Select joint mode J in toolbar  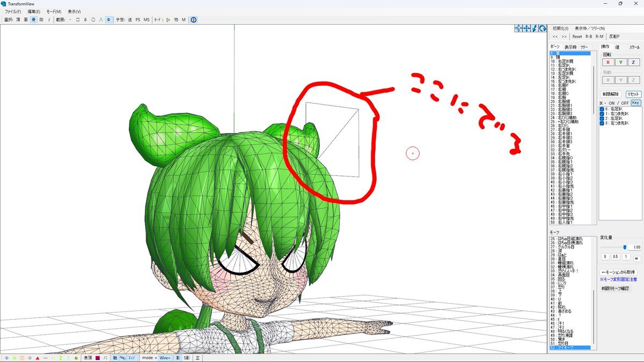pos(49,20)
